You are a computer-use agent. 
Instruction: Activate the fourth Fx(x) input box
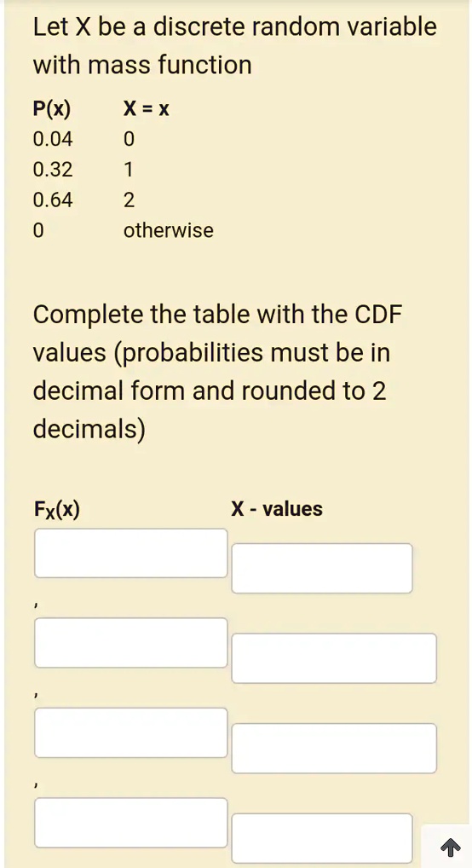coord(131,823)
